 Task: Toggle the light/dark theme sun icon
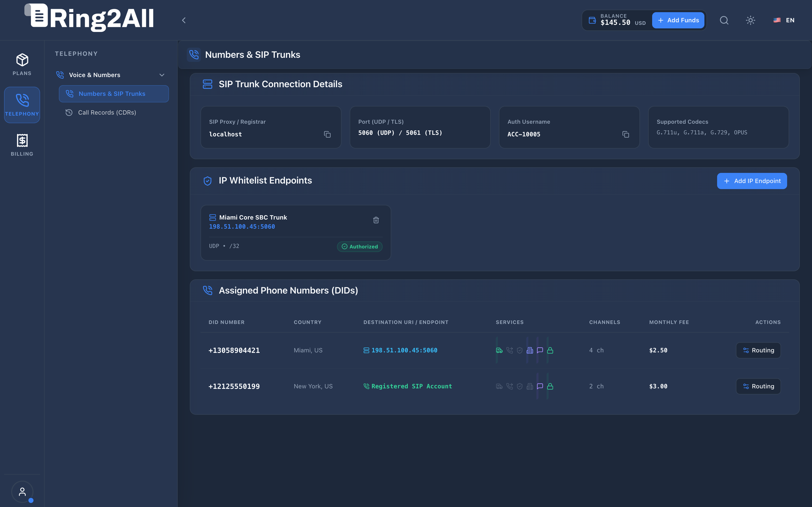click(x=750, y=20)
